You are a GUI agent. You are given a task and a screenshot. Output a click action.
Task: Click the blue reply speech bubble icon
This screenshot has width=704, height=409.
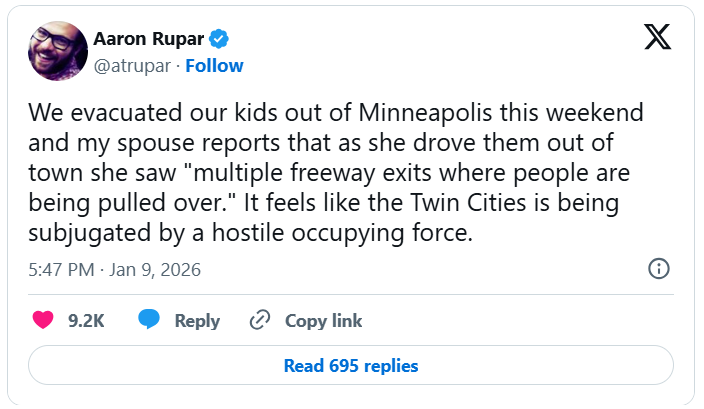(149, 319)
